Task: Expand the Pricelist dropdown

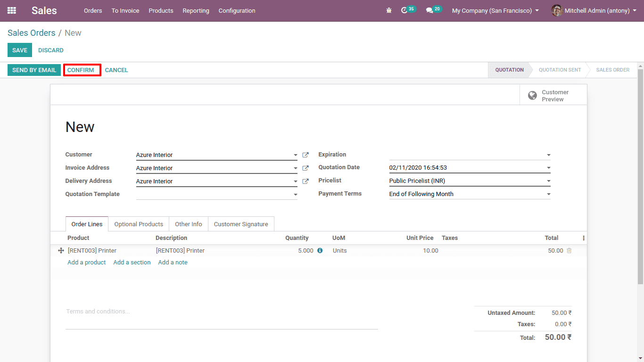Action: [x=548, y=181]
